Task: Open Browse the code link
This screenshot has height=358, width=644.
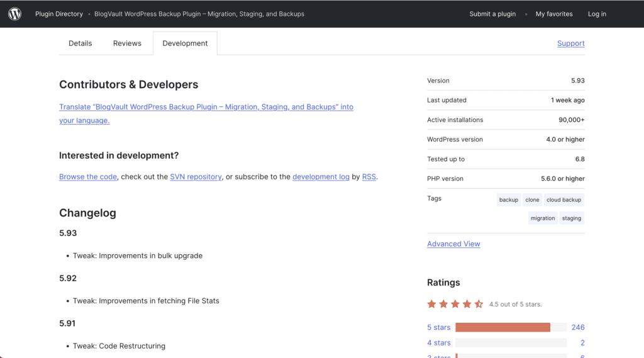Action: [88, 177]
